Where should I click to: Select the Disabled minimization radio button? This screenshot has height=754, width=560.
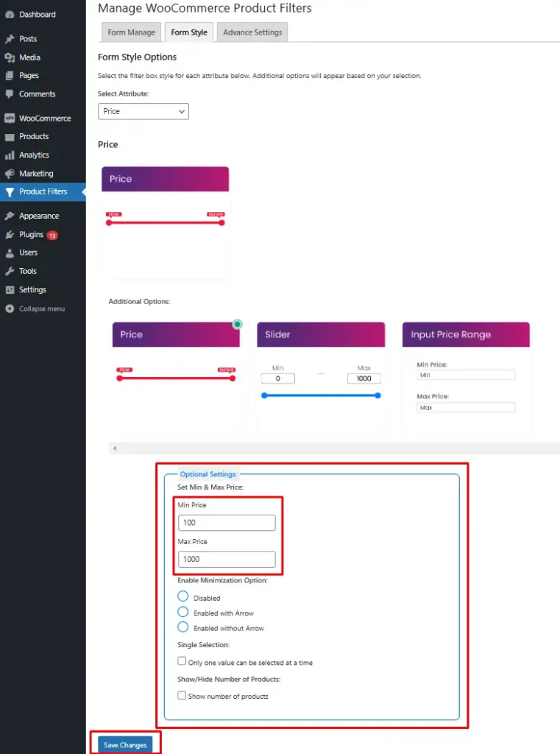click(x=182, y=596)
